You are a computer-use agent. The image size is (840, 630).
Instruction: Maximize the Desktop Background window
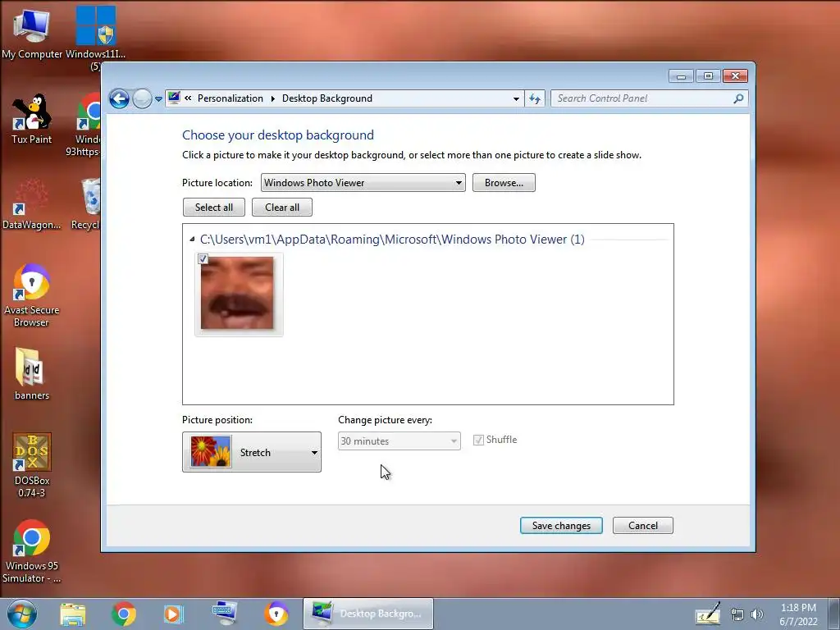708,76
